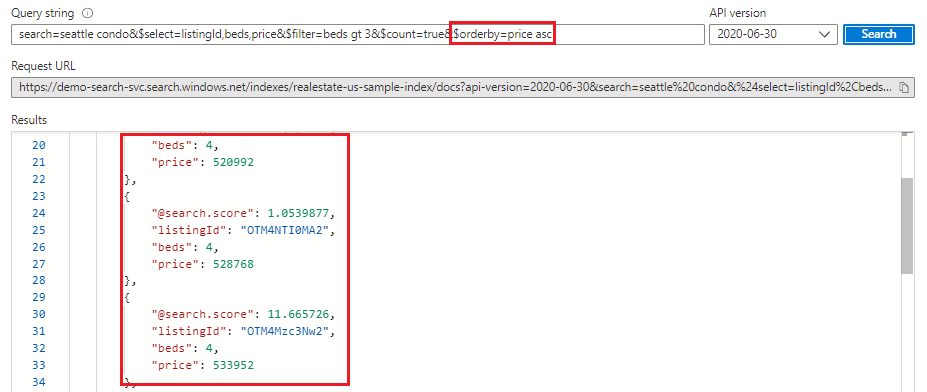The image size is (927, 392).
Task: Click the Query string info icon
Action: tap(87, 13)
